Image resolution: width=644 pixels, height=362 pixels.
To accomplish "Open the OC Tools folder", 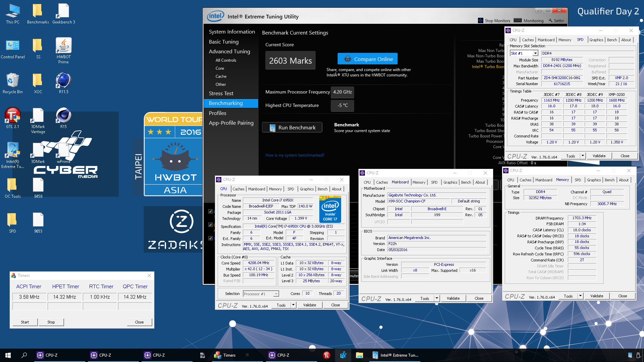I will click(x=12, y=188).
